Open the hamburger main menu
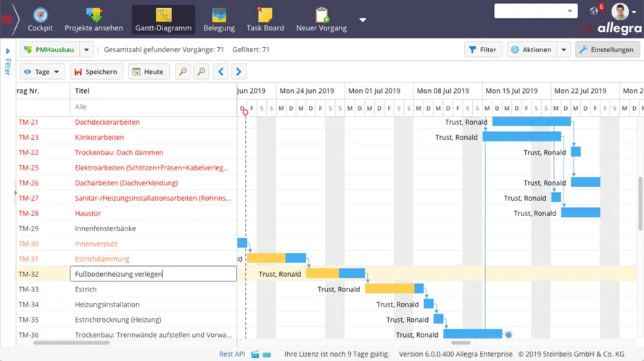The width and height of the screenshot is (644, 361). (7, 19)
